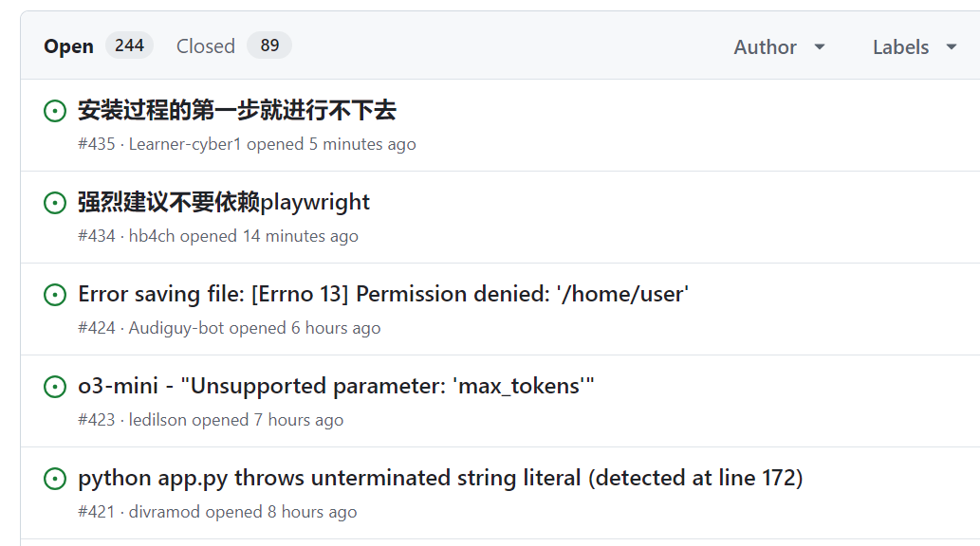Click open-issue icon beside Permission denied issue

[x=55, y=295]
